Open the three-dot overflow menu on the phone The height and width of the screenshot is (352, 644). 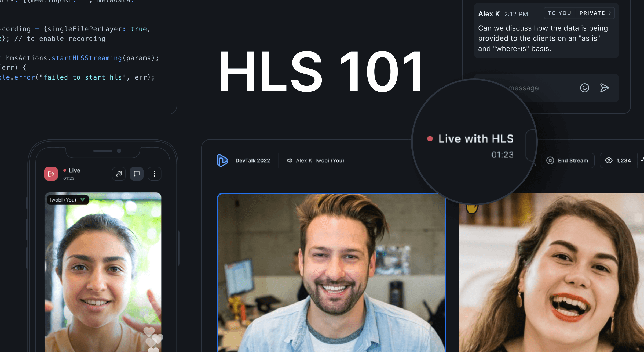tap(155, 174)
